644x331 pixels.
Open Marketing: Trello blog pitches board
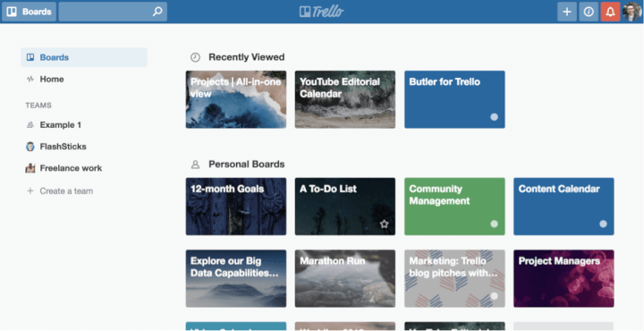454,278
